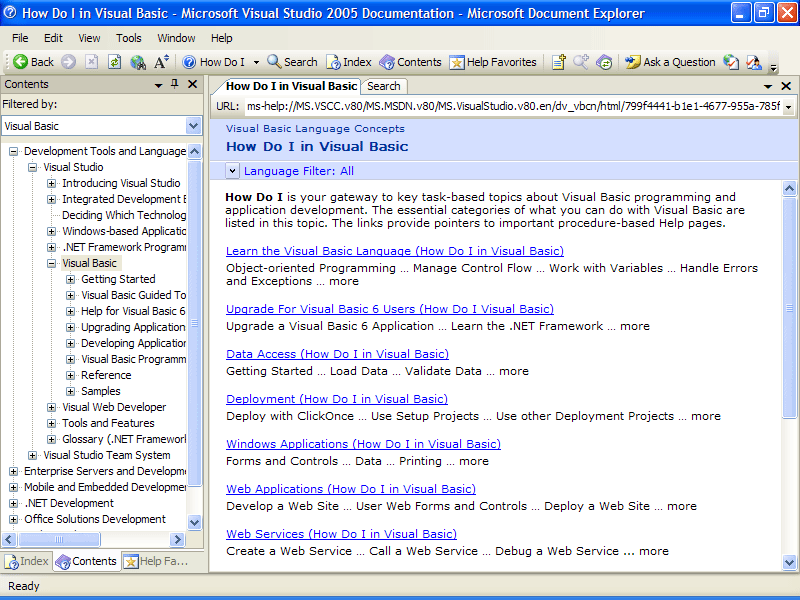This screenshot has height=600, width=800.
Task: Open the Tools menu
Action: coord(129,38)
